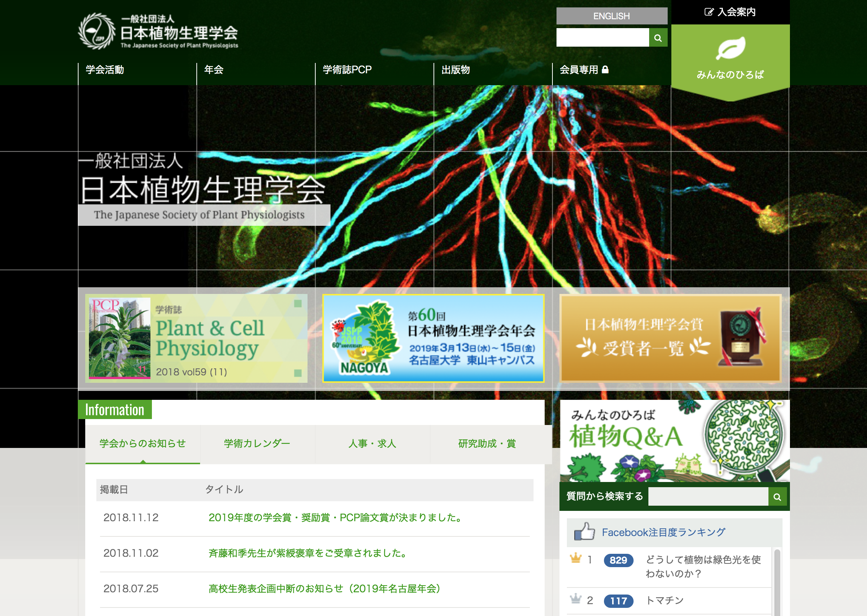The width and height of the screenshot is (867, 616).
Task: Switch to the 学術カレンダー tab
Action: pos(257,443)
